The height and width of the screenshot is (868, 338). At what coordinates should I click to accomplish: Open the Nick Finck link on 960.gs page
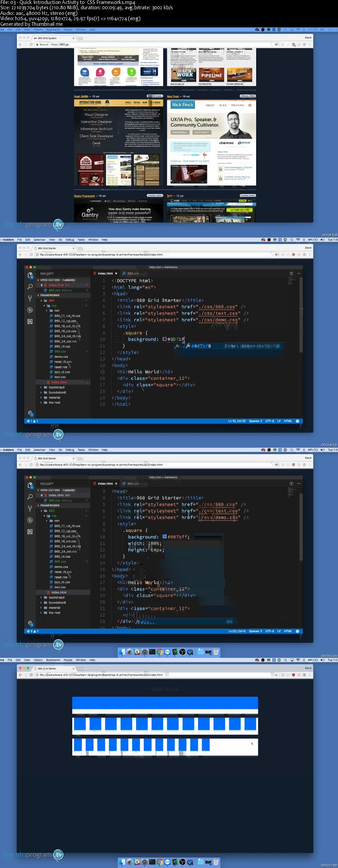point(173,96)
